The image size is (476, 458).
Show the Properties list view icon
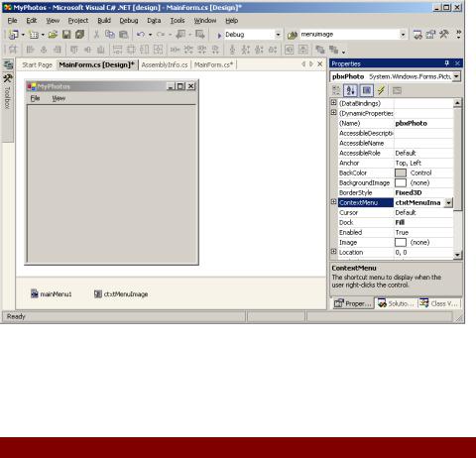pos(366,90)
